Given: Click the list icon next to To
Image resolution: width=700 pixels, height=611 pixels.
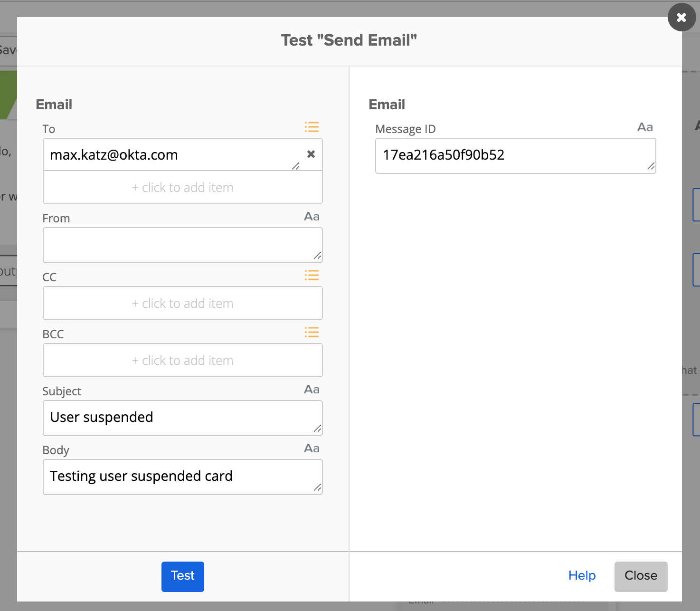Looking at the screenshot, I should 312,127.
